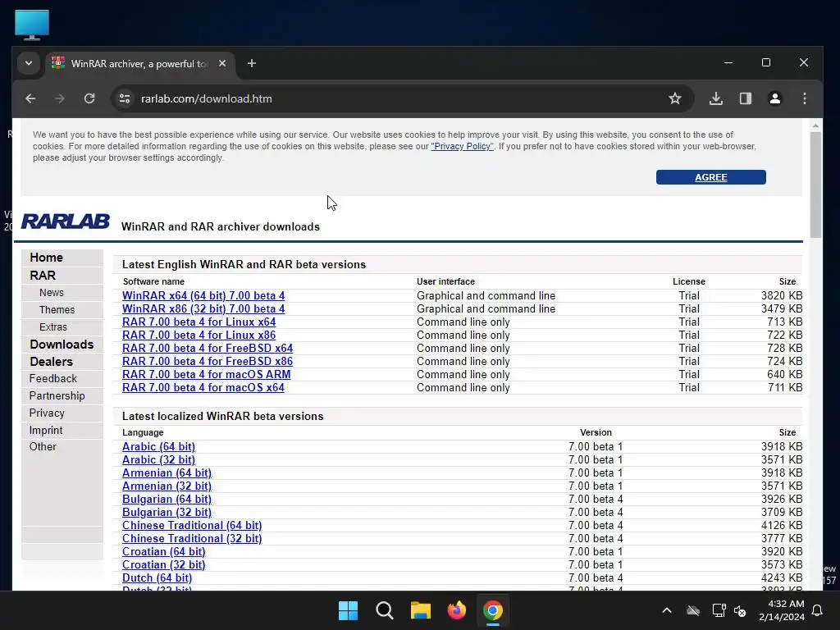Open Chrome three-dot menu
Image resolution: width=840 pixels, height=630 pixels.
point(805,98)
